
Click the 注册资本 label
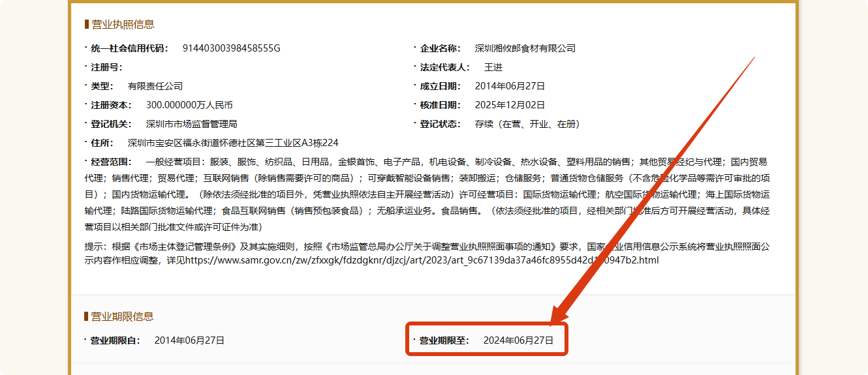coord(111,105)
